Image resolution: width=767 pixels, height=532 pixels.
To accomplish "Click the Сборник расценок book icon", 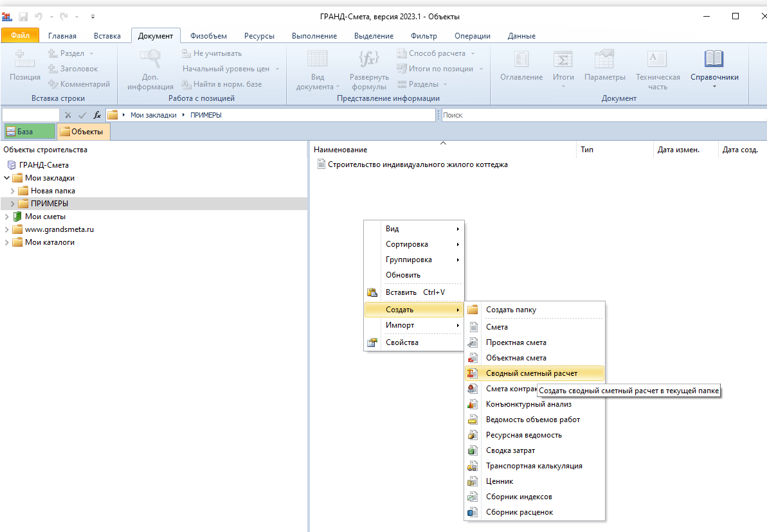I will click(472, 512).
